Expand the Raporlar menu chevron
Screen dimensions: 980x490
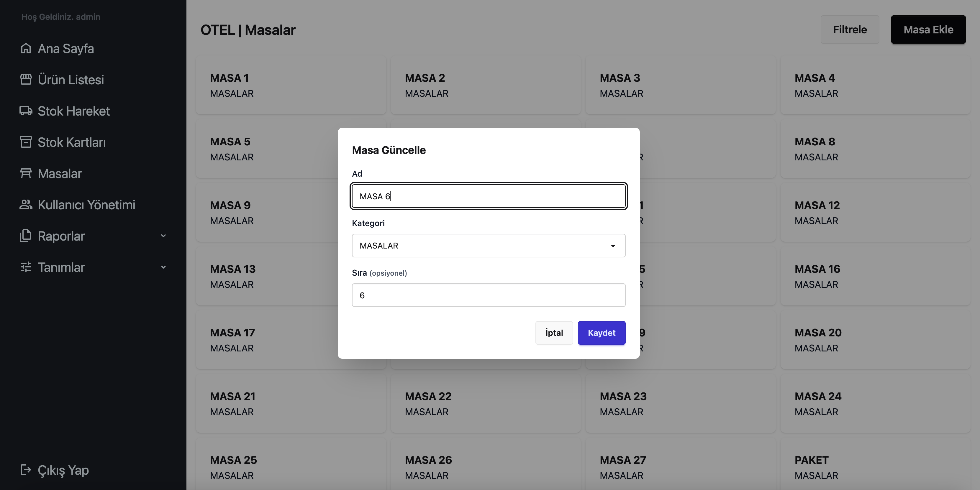(x=163, y=236)
